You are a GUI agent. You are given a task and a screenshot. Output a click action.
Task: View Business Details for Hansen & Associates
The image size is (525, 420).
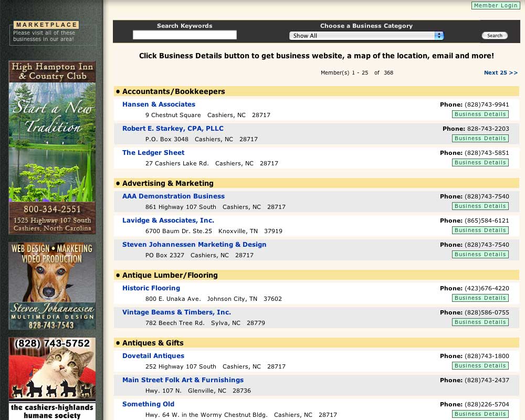480,114
